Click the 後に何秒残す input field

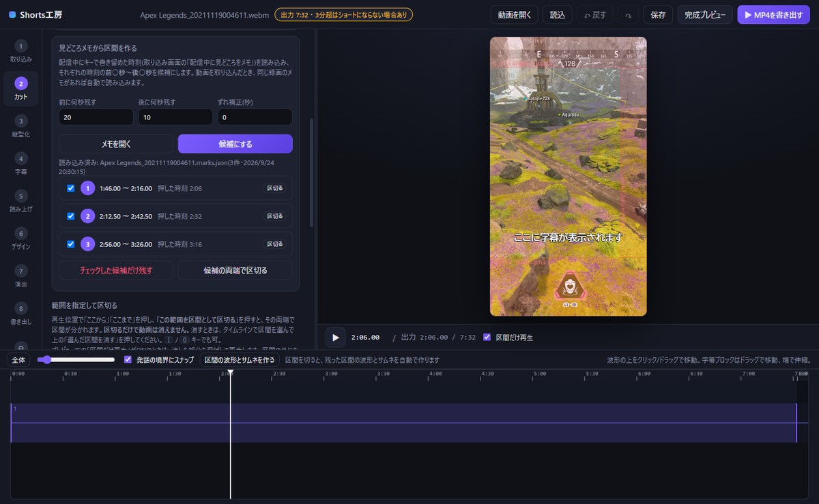coord(175,117)
